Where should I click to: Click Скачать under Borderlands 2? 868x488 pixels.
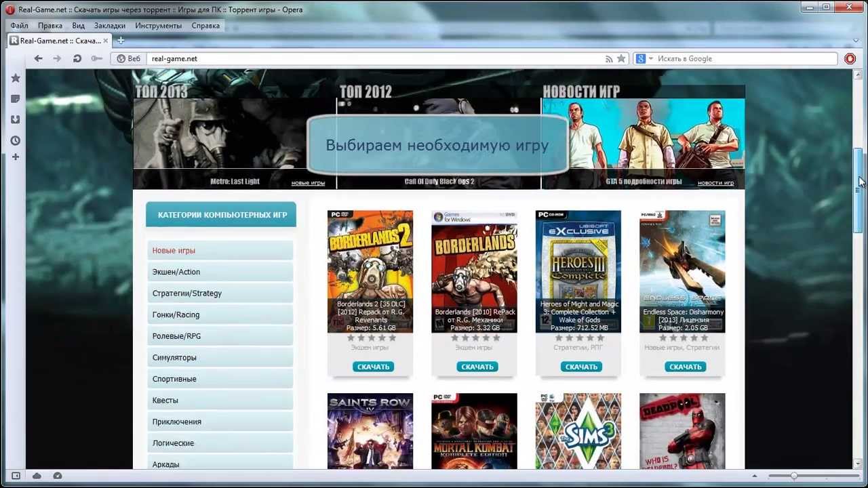click(x=373, y=367)
